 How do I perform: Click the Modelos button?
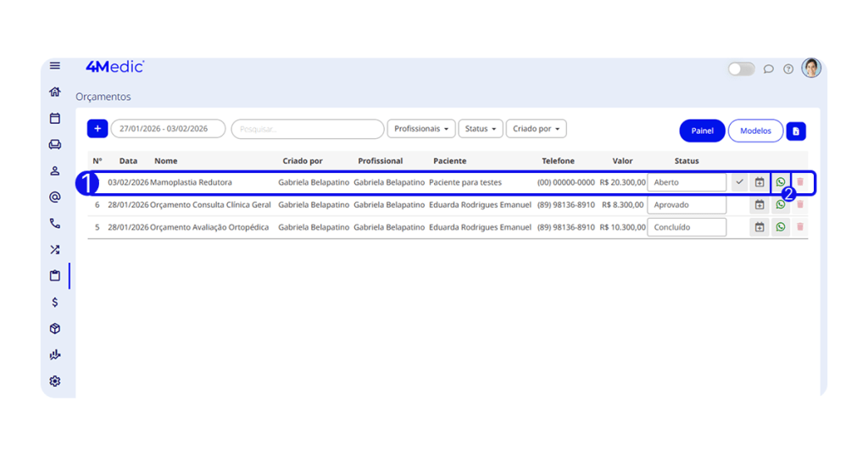click(755, 131)
